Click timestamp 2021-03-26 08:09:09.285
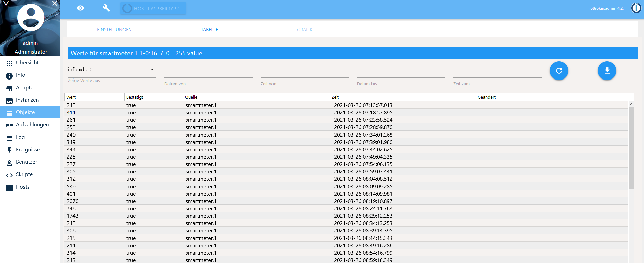This screenshot has height=263, width=644. pos(363,186)
